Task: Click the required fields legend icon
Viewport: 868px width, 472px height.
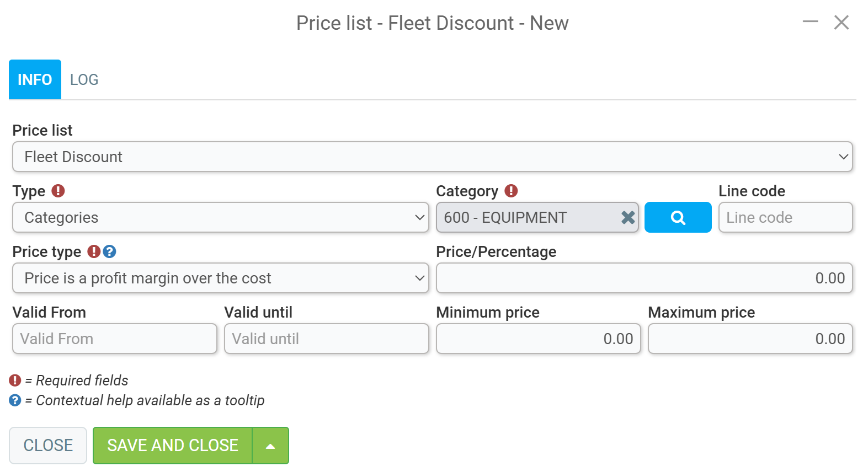Action: coord(14,380)
